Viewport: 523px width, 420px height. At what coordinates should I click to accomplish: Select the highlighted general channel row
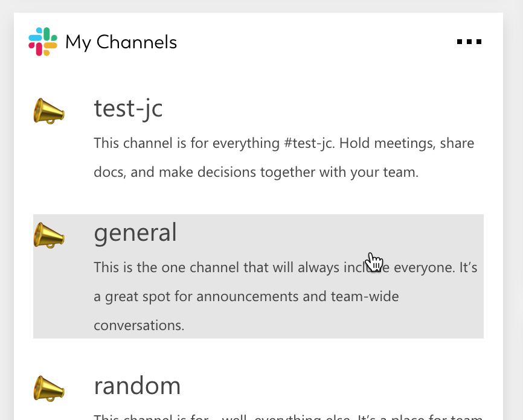[258, 276]
